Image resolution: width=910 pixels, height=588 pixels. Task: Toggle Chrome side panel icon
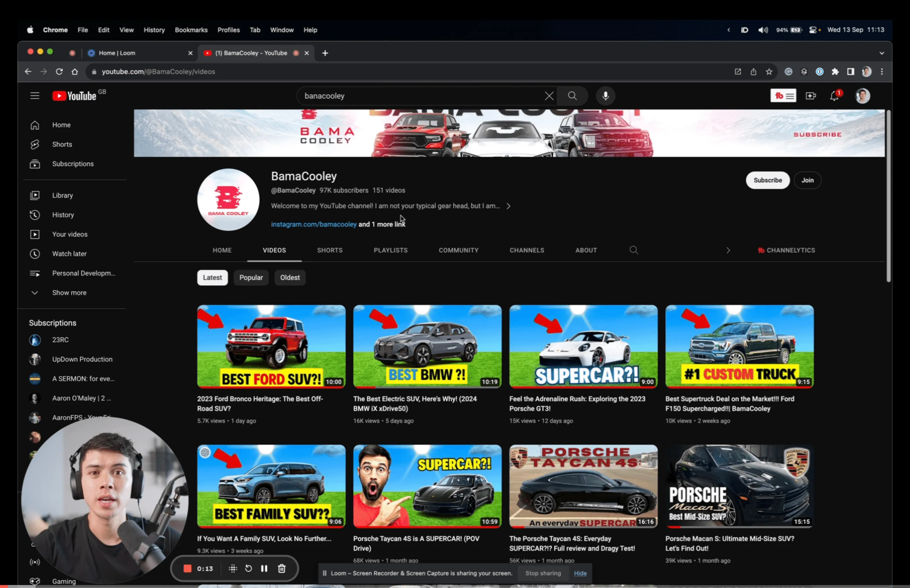click(850, 71)
